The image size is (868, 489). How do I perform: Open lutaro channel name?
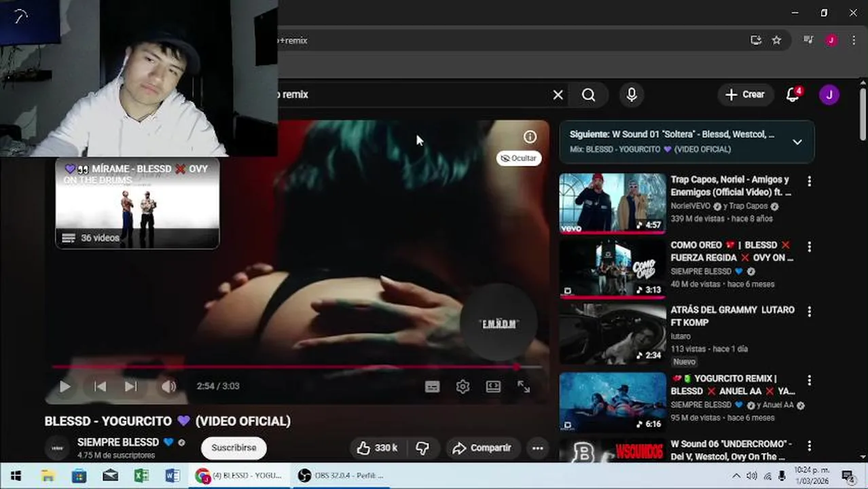(x=681, y=336)
